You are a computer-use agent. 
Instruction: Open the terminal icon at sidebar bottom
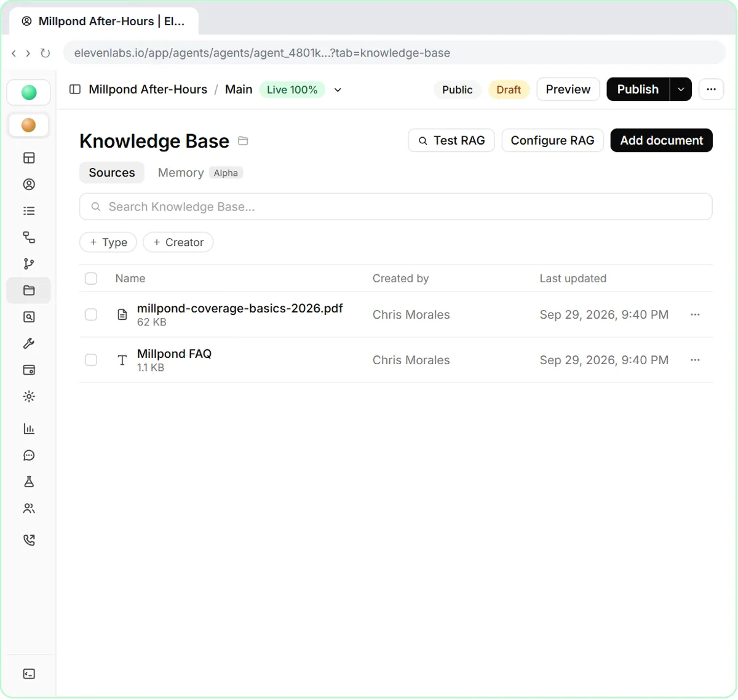click(x=29, y=674)
